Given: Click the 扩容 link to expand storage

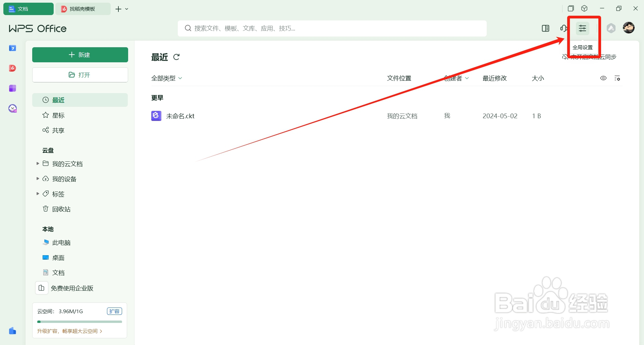Looking at the screenshot, I should point(114,311).
